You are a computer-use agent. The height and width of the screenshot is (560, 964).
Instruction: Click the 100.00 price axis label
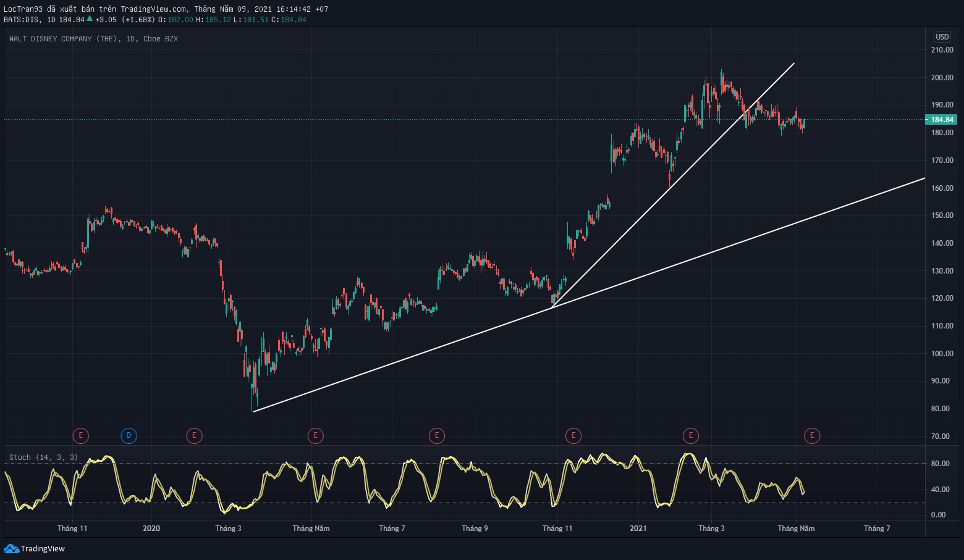(942, 354)
